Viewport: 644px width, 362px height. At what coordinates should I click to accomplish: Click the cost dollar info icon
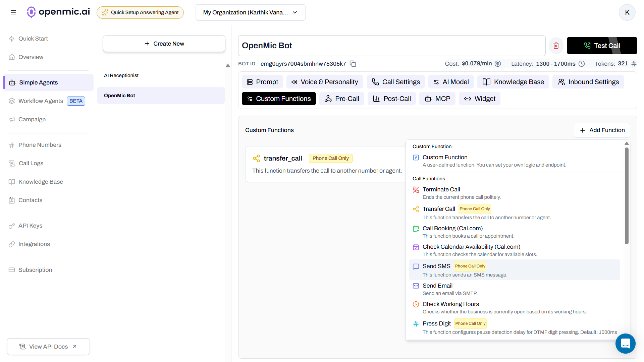tap(498, 64)
